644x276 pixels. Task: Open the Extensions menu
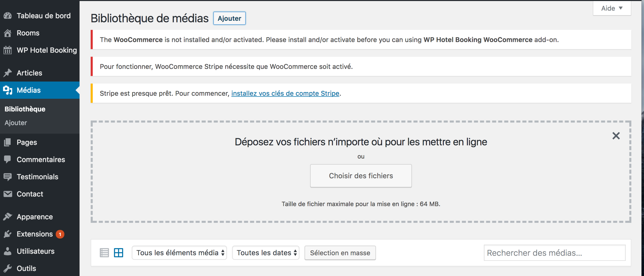[40, 234]
